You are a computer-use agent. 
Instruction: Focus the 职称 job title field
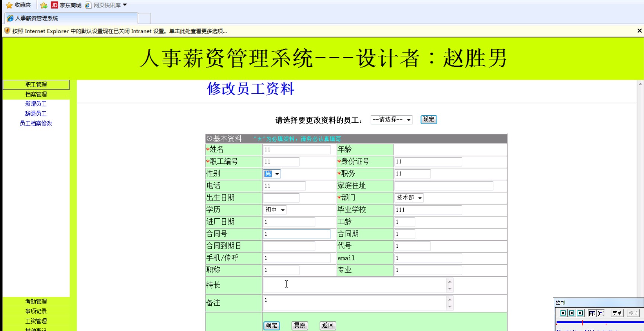281,270
